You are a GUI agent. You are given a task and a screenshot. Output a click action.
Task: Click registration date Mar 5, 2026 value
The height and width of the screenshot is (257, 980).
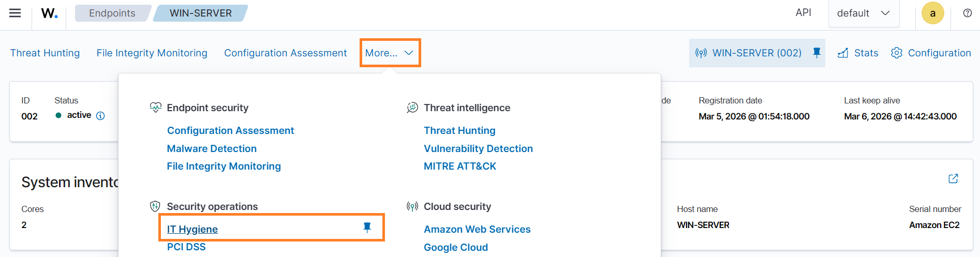point(754,116)
